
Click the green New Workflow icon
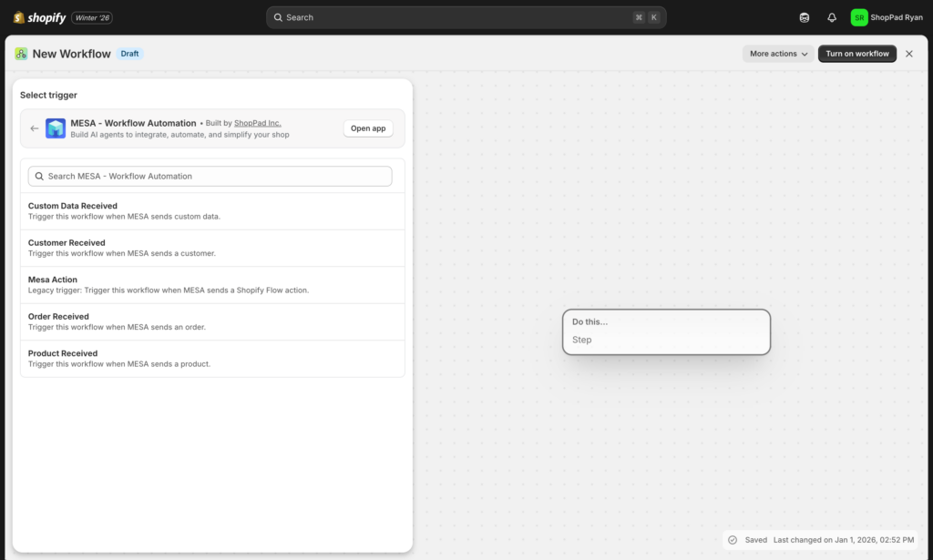click(x=20, y=54)
